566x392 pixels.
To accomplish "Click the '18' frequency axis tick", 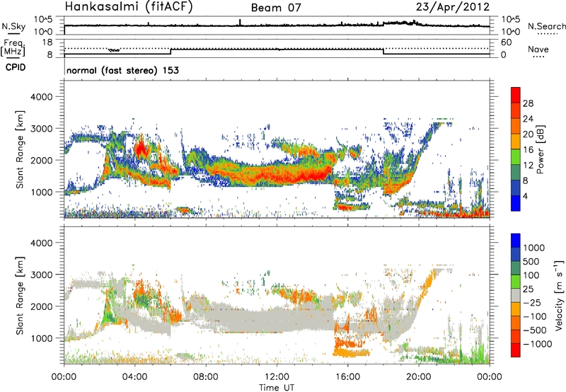I will point(47,42).
